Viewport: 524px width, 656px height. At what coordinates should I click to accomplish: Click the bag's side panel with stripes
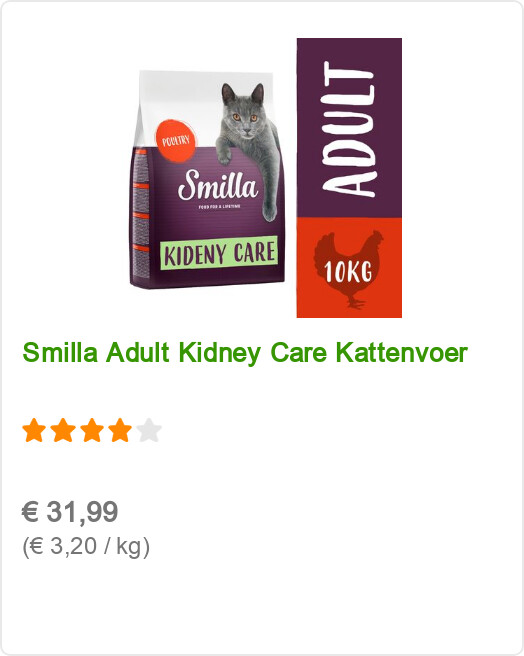pos(140,218)
